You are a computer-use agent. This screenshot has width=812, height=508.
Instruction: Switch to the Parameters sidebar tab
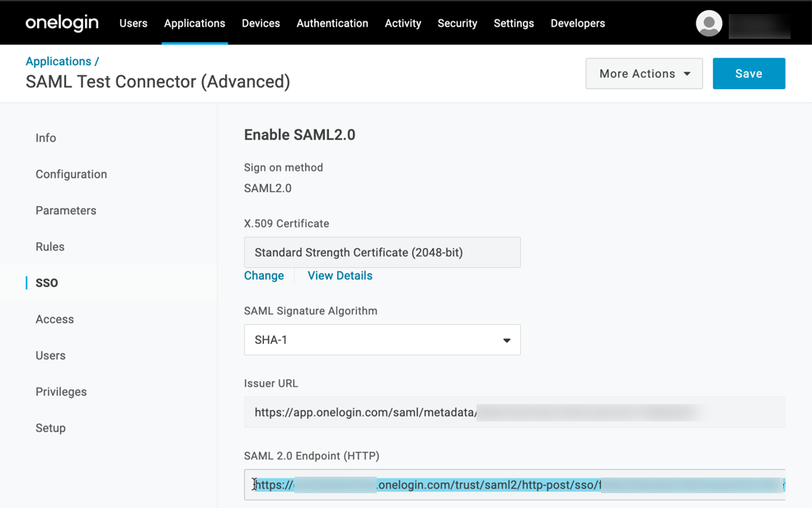click(66, 210)
